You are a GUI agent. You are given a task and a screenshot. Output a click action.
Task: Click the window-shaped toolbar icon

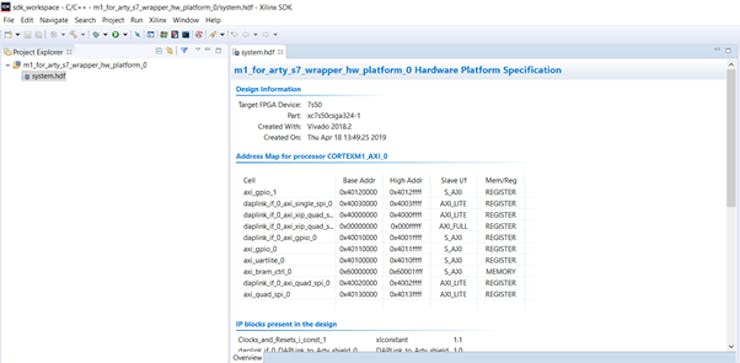(x=151, y=34)
